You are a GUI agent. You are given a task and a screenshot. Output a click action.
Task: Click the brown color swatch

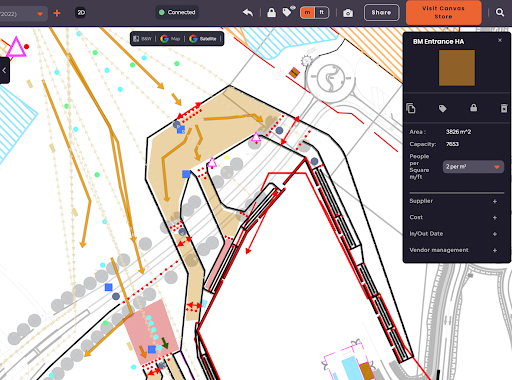click(457, 68)
